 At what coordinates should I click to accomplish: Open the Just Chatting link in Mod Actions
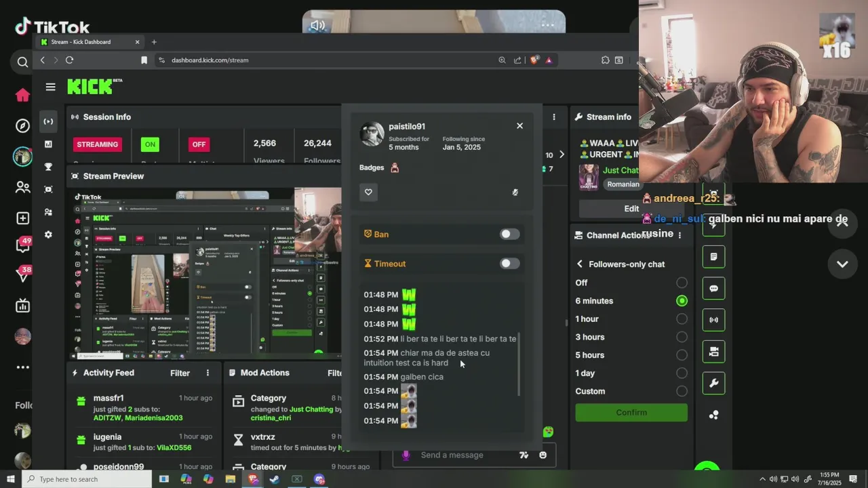(x=311, y=409)
